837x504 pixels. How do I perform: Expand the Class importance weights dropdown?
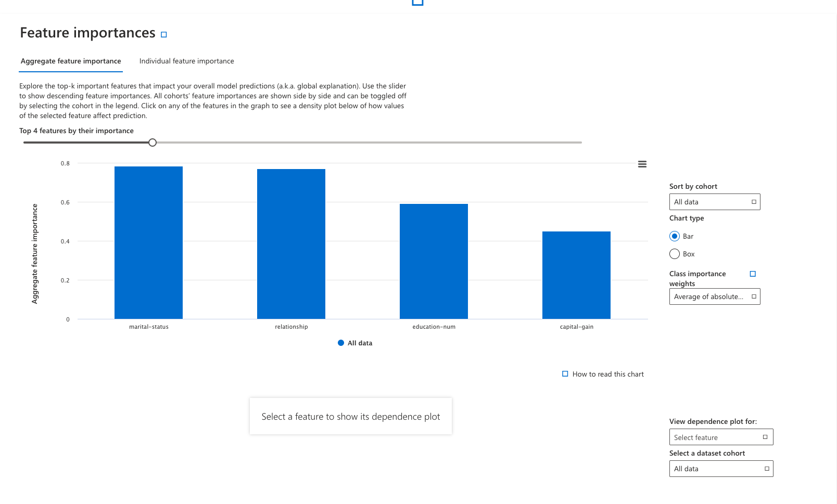click(x=714, y=296)
